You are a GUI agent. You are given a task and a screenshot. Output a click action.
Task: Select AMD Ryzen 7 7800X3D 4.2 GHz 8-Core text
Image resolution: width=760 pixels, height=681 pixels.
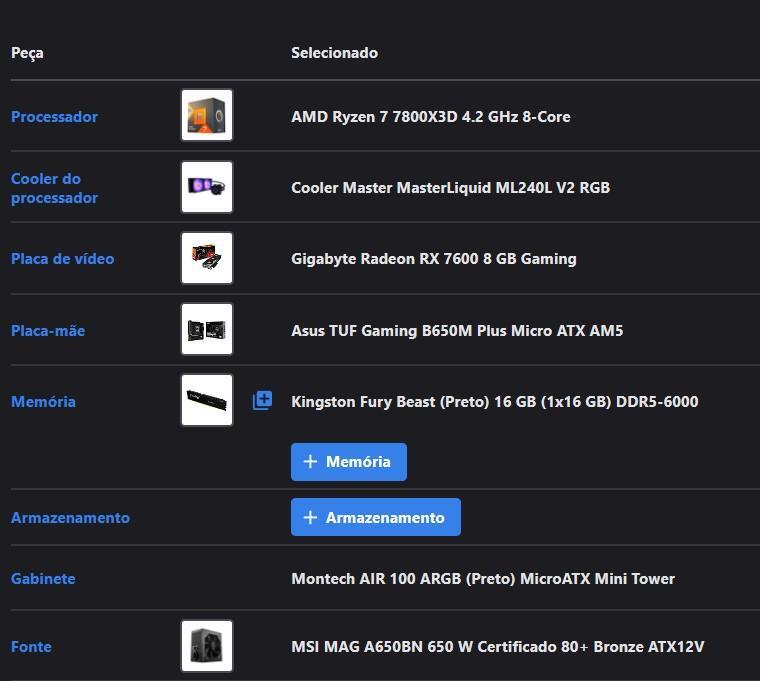click(430, 117)
